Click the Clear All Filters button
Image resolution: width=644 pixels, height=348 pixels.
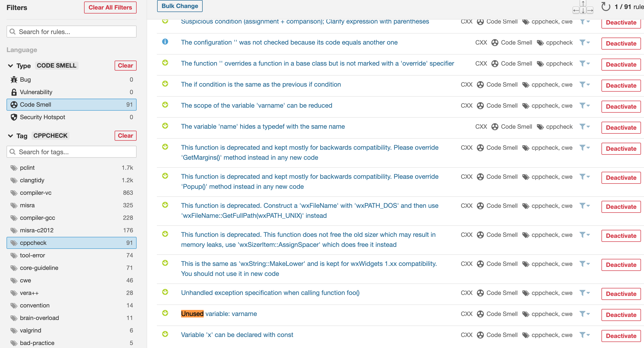pyautogui.click(x=110, y=7)
